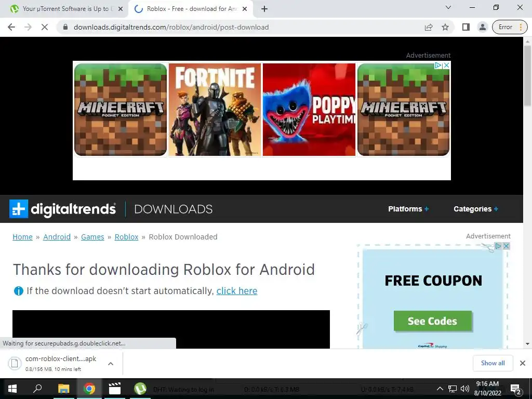Click the padlock site info icon
The image size is (532, 399).
(x=65, y=27)
